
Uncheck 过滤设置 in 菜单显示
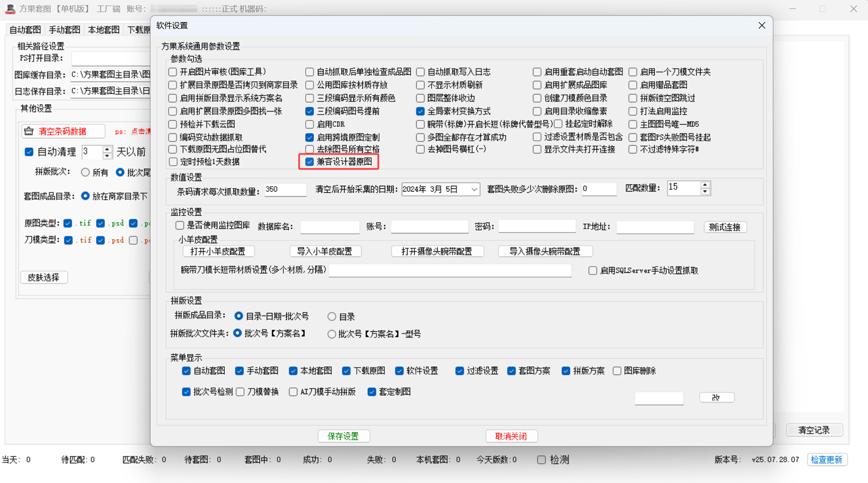pyautogui.click(x=460, y=371)
